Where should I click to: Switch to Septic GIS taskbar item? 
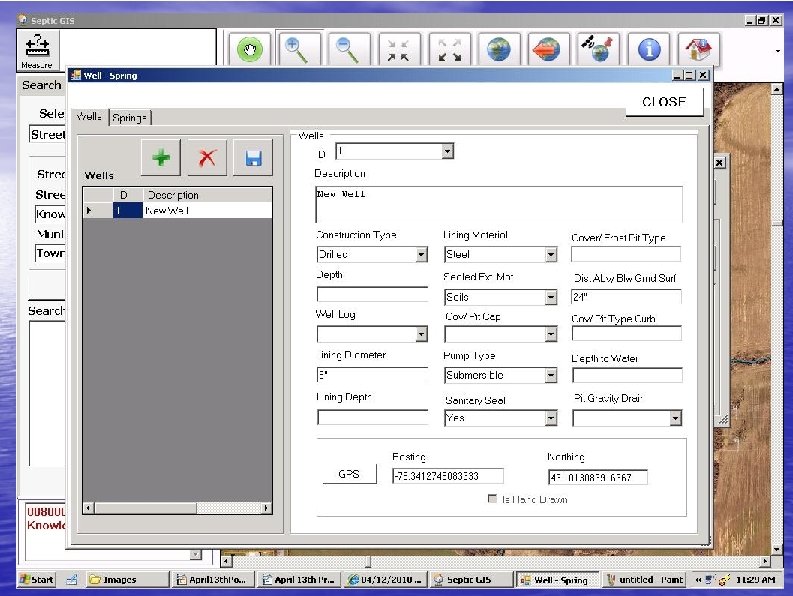coord(470,580)
